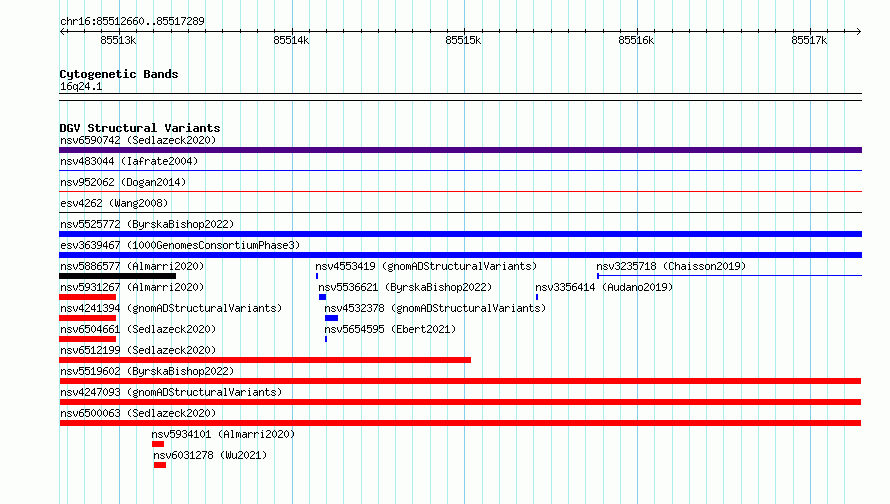Open nsv4241394 (gnomADStructuralVariants) label
Viewport: 890px width, 504px height.
[171, 308]
